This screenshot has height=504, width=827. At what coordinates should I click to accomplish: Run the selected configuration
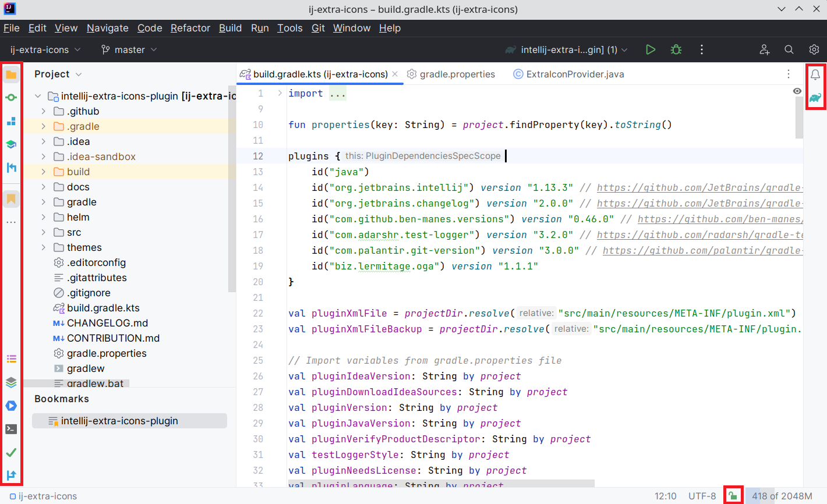(x=651, y=50)
